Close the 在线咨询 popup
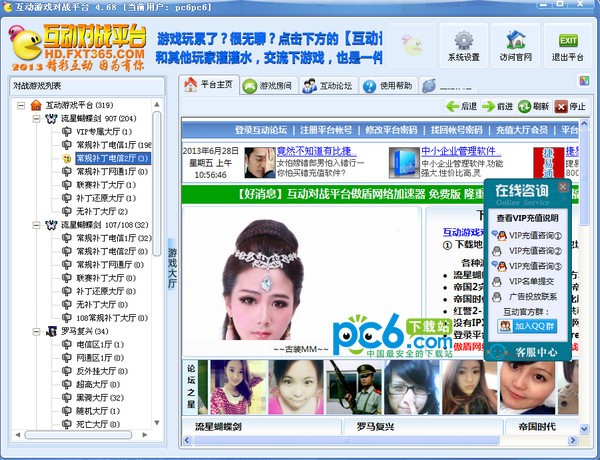The width and height of the screenshot is (600, 460). click(x=563, y=186)
